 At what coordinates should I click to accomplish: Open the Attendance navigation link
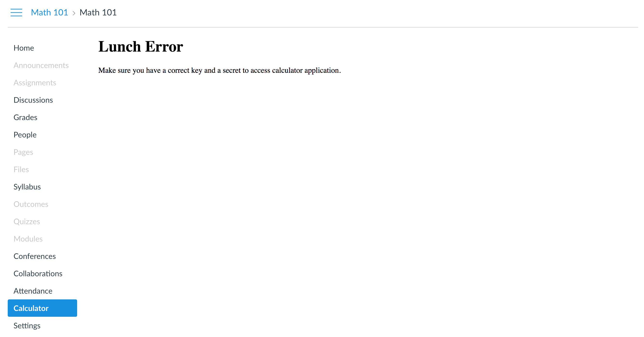point(33,291)
